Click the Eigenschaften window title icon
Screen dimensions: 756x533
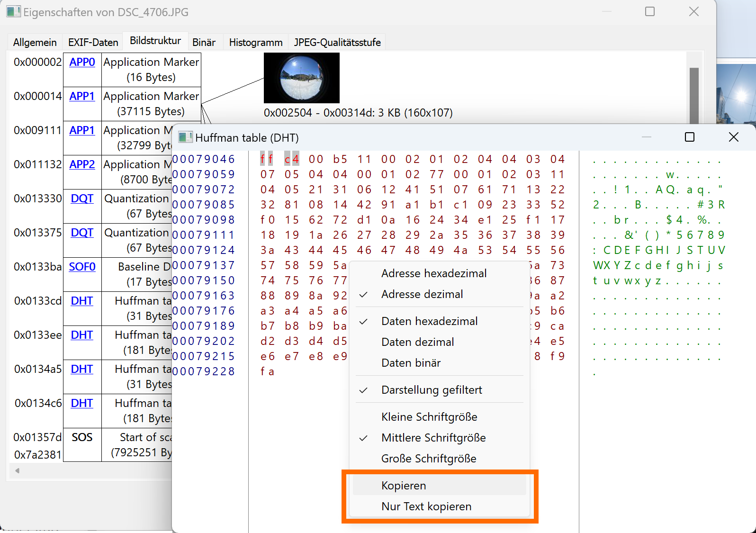coord(13,11)
